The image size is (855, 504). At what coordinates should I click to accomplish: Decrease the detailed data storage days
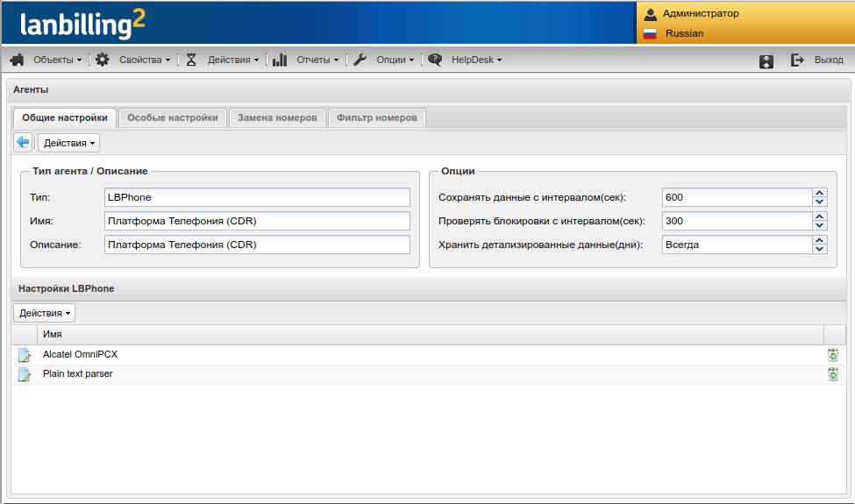820,249
